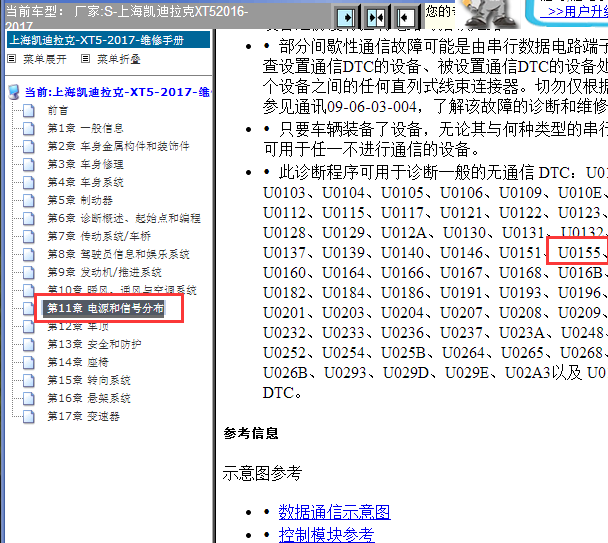This screenshot has height=543, width=608.
Task: Click page icon next to 第8章 驾驶员信息和娱乐系统
Action: 29,254
